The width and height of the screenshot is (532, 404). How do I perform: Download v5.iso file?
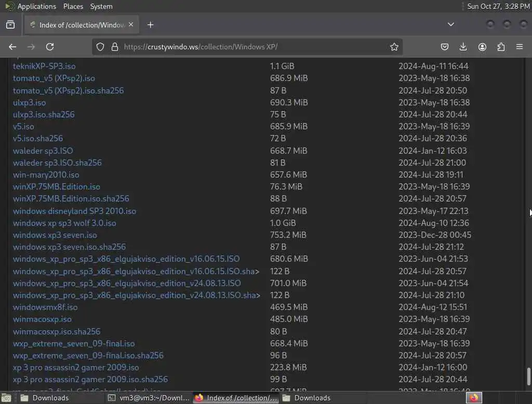coord(23,127)
